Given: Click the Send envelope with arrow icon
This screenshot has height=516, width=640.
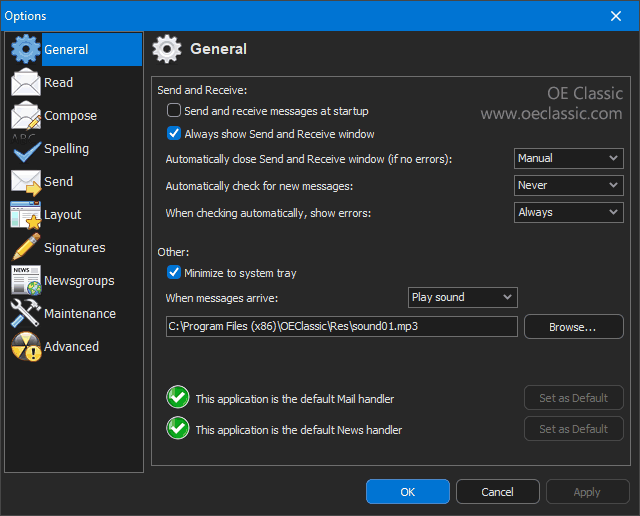Looking at the screenshot, I should pos(26,182).
